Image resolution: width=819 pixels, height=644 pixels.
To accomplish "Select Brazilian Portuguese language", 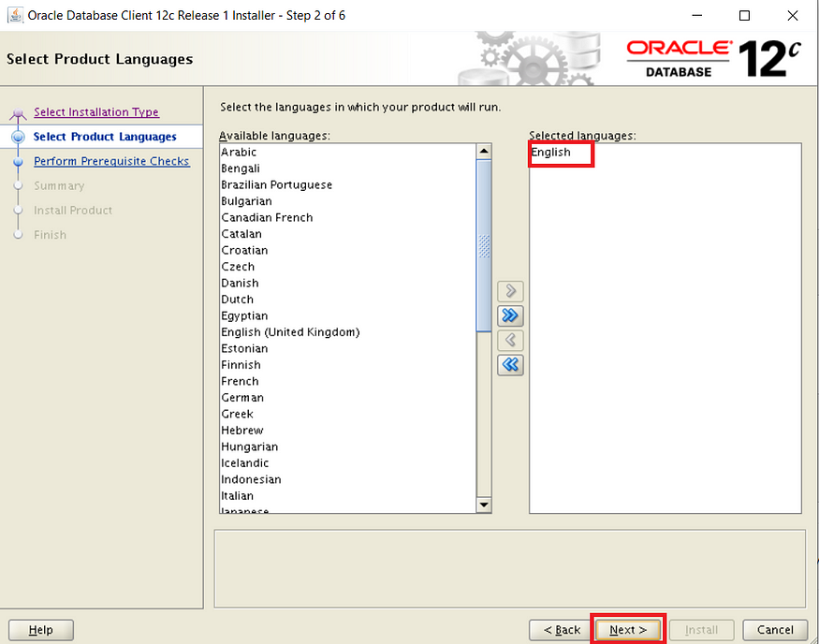I will [348, 185].
